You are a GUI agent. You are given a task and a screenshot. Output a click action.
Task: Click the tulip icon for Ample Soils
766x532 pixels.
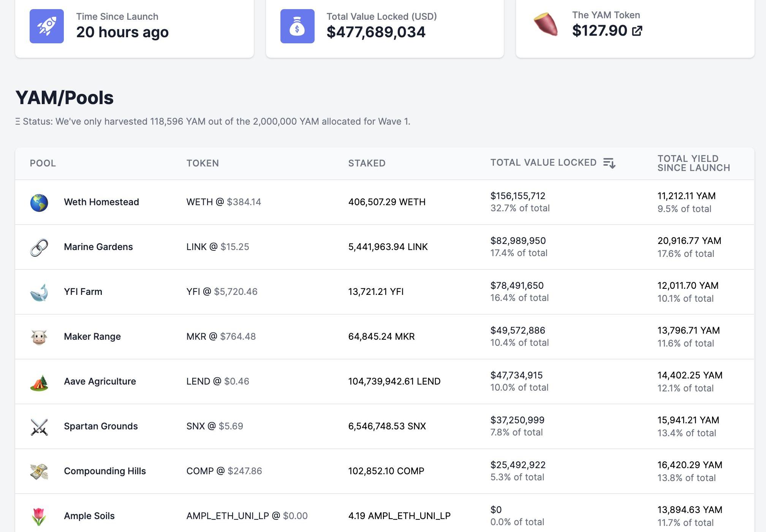coord(39,516)
